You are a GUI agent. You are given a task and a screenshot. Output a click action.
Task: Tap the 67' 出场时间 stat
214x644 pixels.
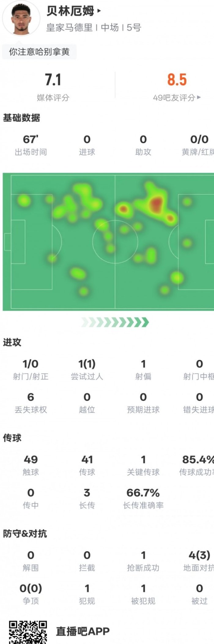(31, 145)
